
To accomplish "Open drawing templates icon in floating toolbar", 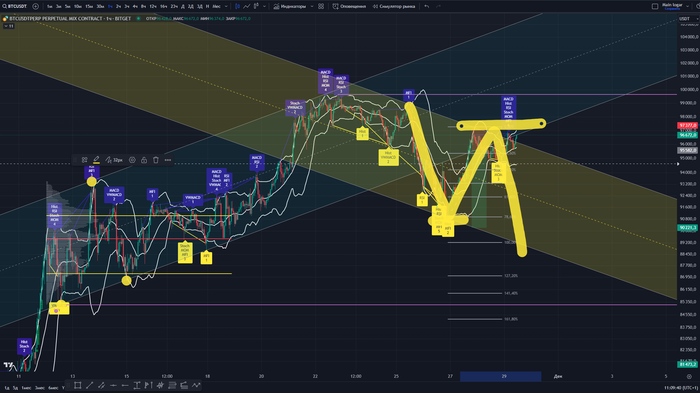I will tap(84, 160).
